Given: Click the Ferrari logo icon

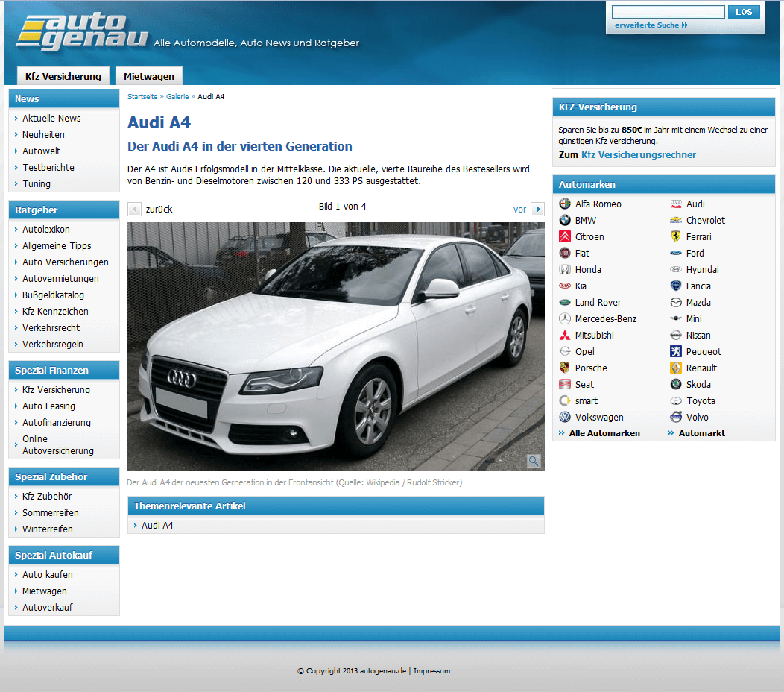Looking at the screenshot, I should [x=676, y=237].
